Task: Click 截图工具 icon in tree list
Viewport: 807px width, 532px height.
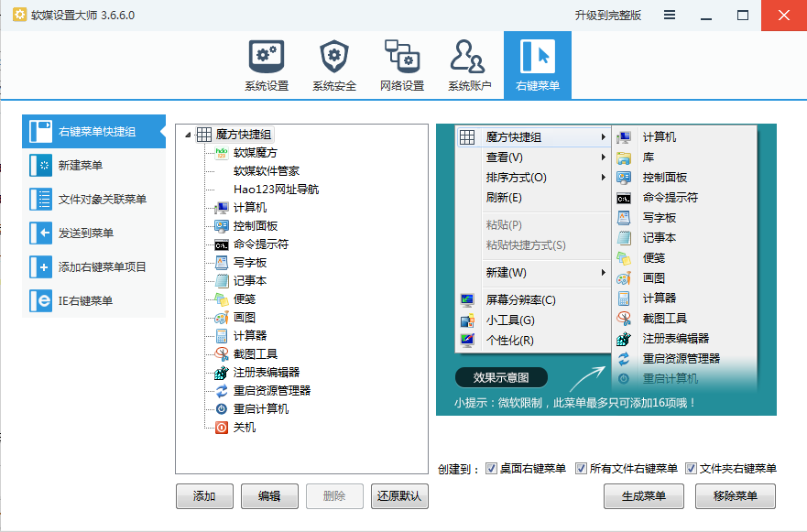Action: tap(222, 354)
